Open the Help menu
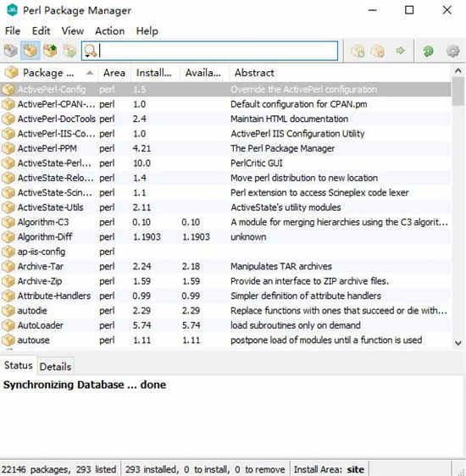 [147, 31]
